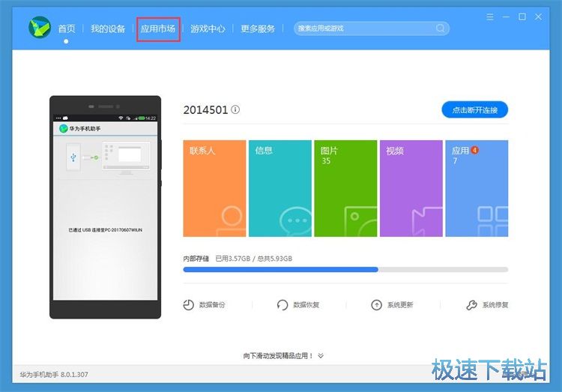Click 向下滑动发现精品应用 text
This screenshot has width=562, height=392.
(x=278, y=356)
